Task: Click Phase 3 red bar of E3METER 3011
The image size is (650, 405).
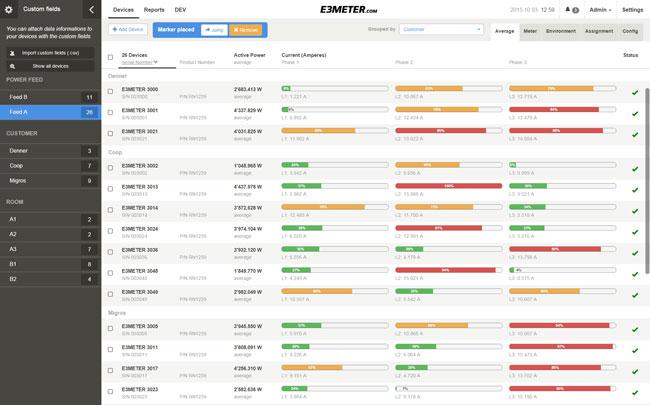Action: (x=561, y=346)
